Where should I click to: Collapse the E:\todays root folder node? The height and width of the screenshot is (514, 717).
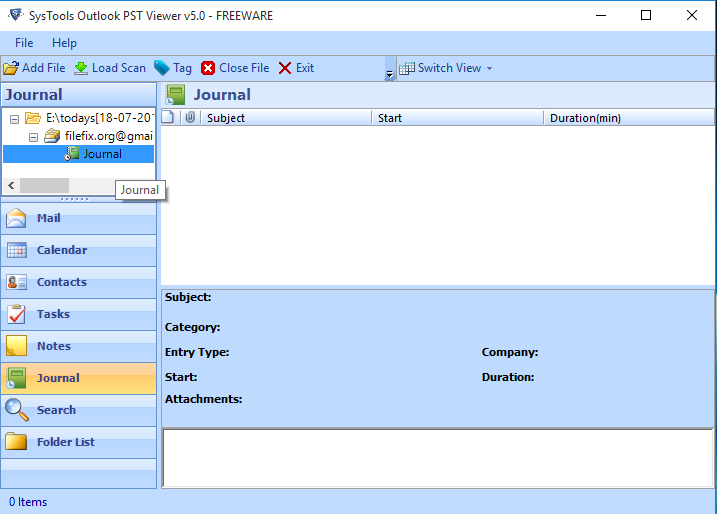point(15,119)
